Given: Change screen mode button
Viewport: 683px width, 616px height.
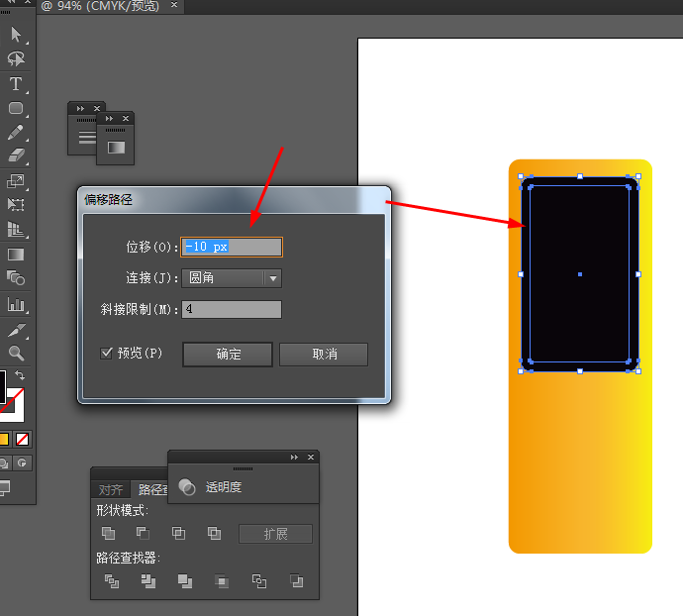Looking at the screenshot, I should pos(5,488).
